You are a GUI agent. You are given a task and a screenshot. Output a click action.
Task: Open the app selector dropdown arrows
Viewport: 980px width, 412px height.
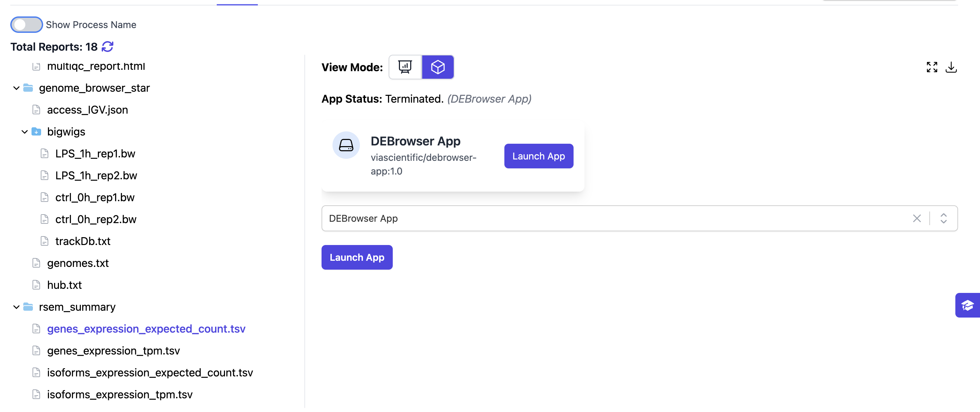click(x=943, y=219)
